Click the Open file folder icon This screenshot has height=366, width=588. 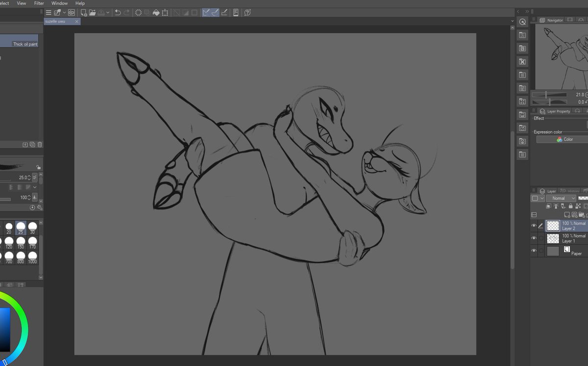click(x=92, y=12)
